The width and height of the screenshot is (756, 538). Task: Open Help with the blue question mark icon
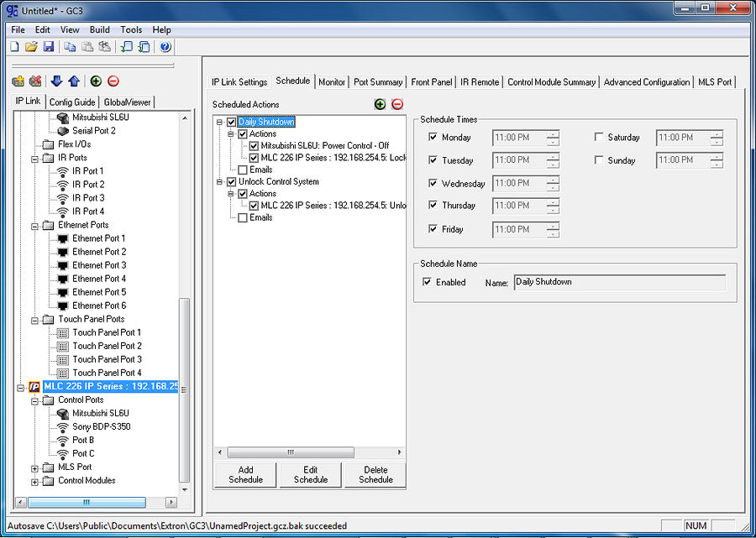(165, 47)
